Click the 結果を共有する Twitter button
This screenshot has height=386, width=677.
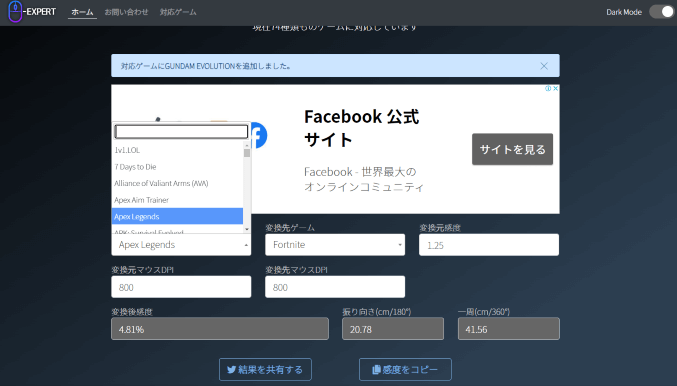(x=265, y=370)
